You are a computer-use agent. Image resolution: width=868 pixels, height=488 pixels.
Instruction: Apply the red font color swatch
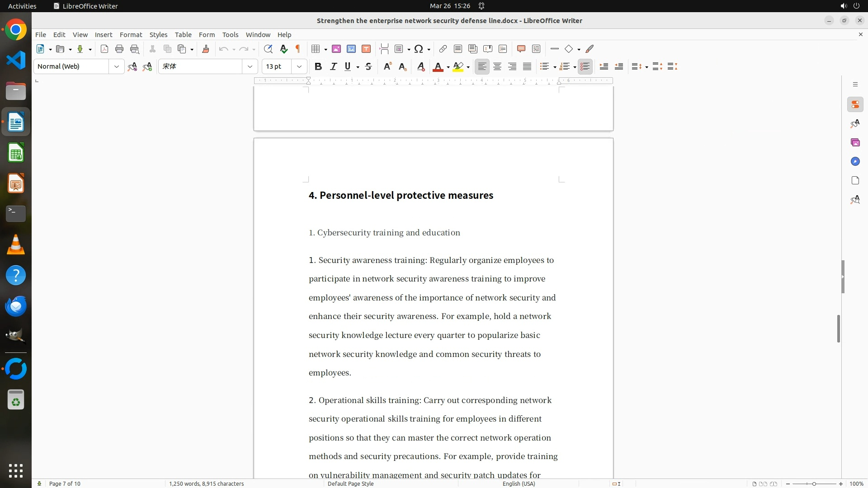(438, 67)
